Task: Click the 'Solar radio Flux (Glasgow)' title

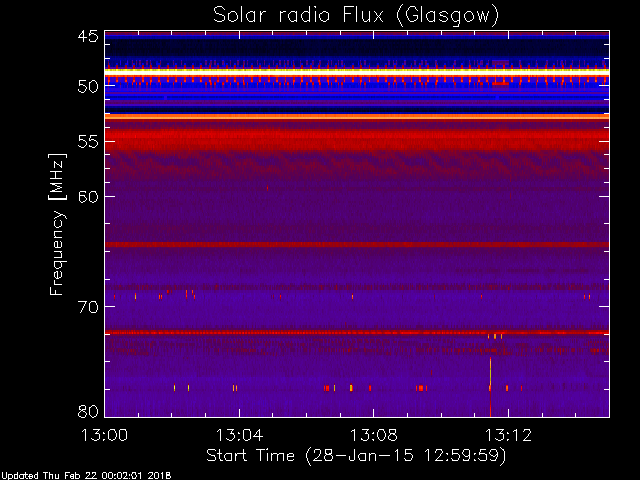Action: tap(356, 16)
